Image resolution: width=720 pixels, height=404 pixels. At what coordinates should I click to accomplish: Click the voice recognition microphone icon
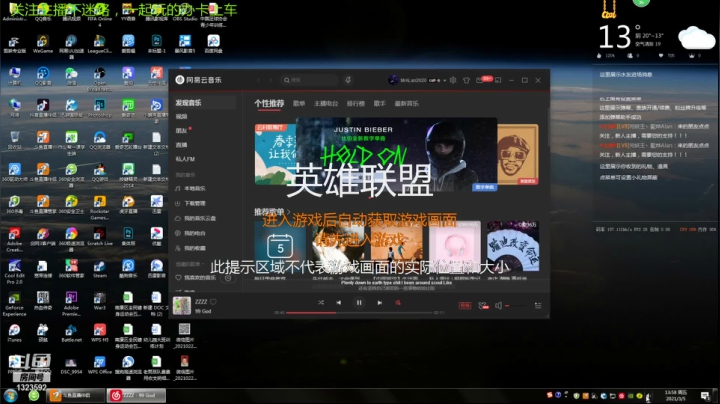(x=348, y=80)
